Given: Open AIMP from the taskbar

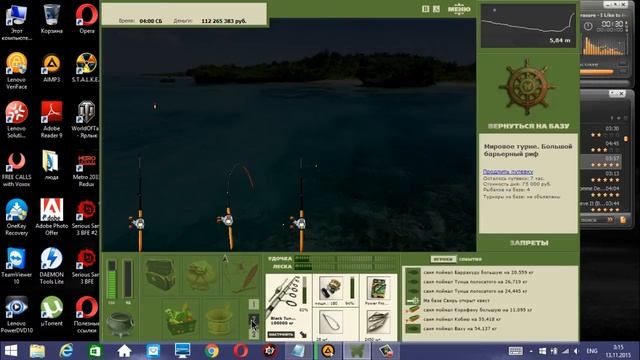Looking at the screenshot, I should pos(328,351).
